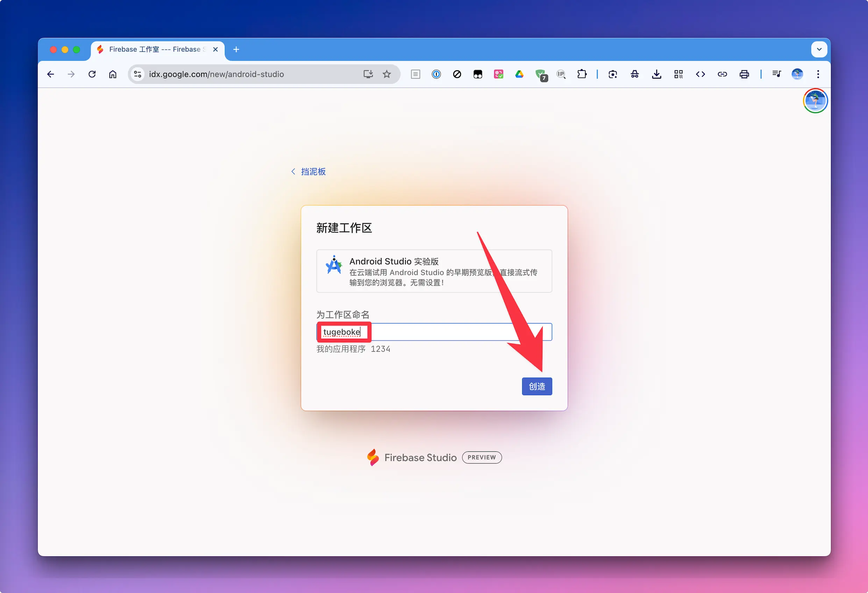Screen dimensions: 868x593
Task: Open a new browser tab
Action: (236, 49)
